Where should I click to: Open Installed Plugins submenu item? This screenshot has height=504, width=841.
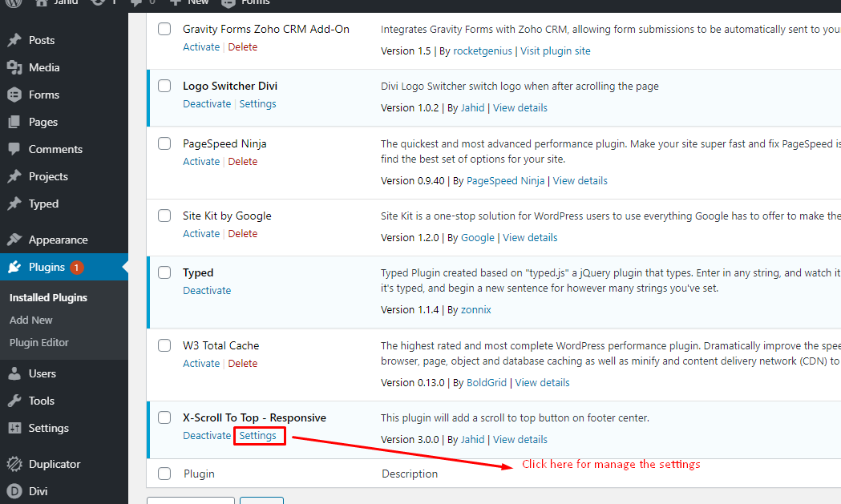tap(48, 297)
